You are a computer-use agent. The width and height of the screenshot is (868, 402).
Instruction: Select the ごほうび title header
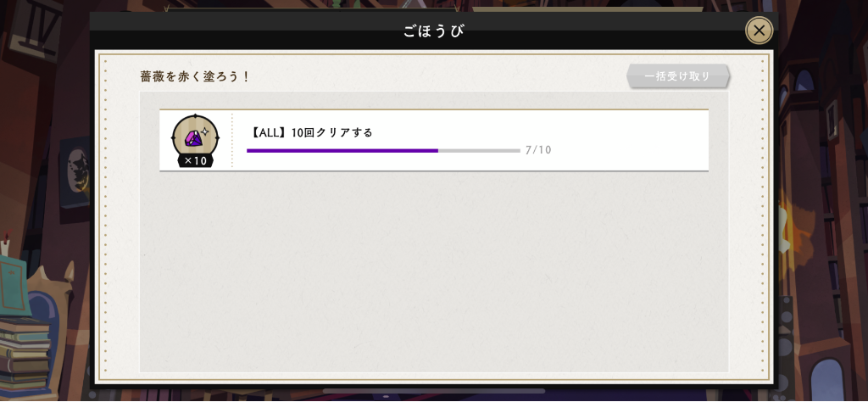[x=433, y=31]
